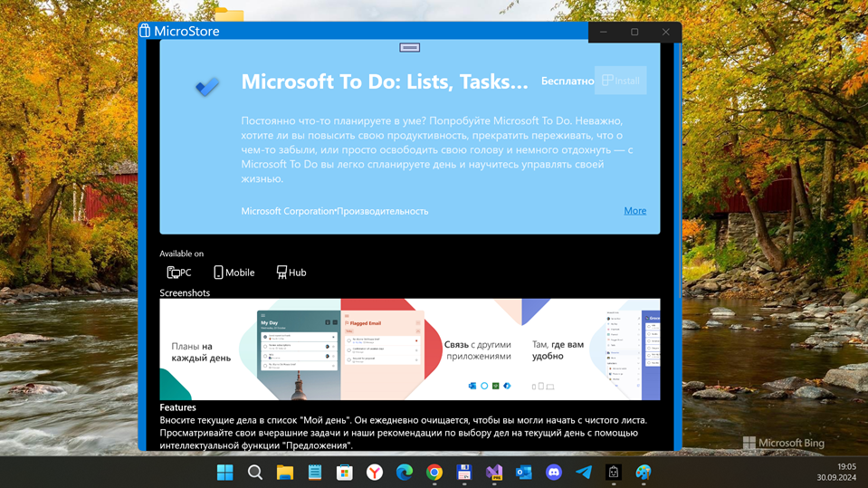Click the Бесплатно price label
Viewport: 868px width, 488px height.
pyautogui.click(x=568, y=81)
